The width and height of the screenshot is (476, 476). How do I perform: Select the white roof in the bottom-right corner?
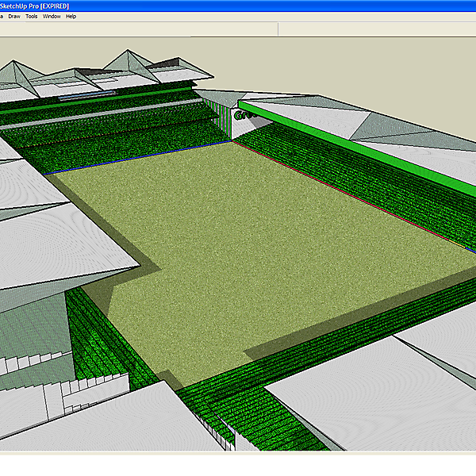coord(373,397)
